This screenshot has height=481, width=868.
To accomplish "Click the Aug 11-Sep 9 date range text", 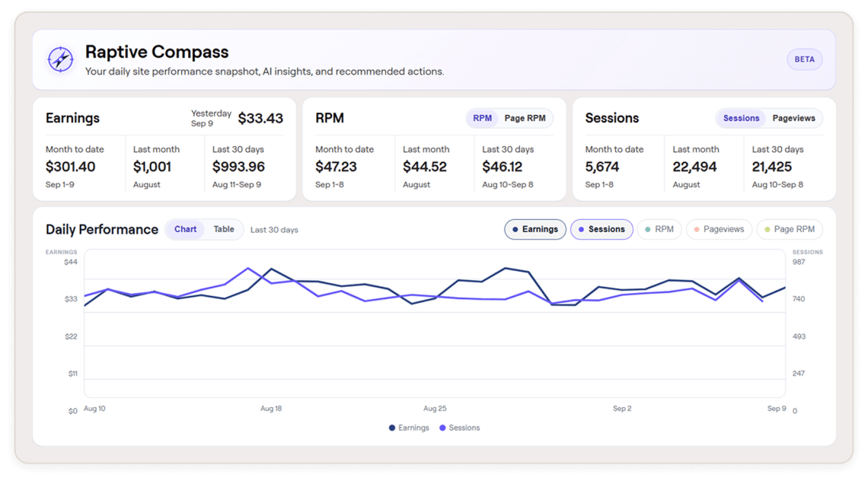I will 236,184.
